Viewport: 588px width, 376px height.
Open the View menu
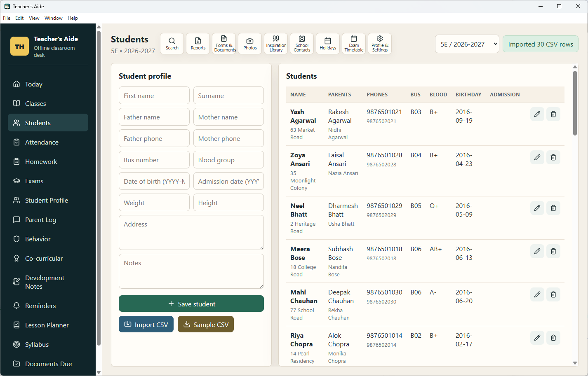pos(34,18)
